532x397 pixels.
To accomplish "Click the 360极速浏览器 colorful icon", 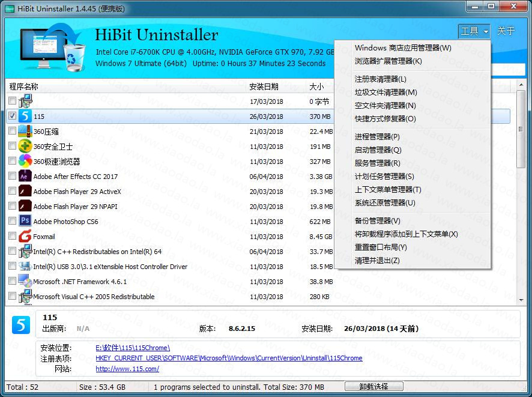I will [x=25, y=161].
